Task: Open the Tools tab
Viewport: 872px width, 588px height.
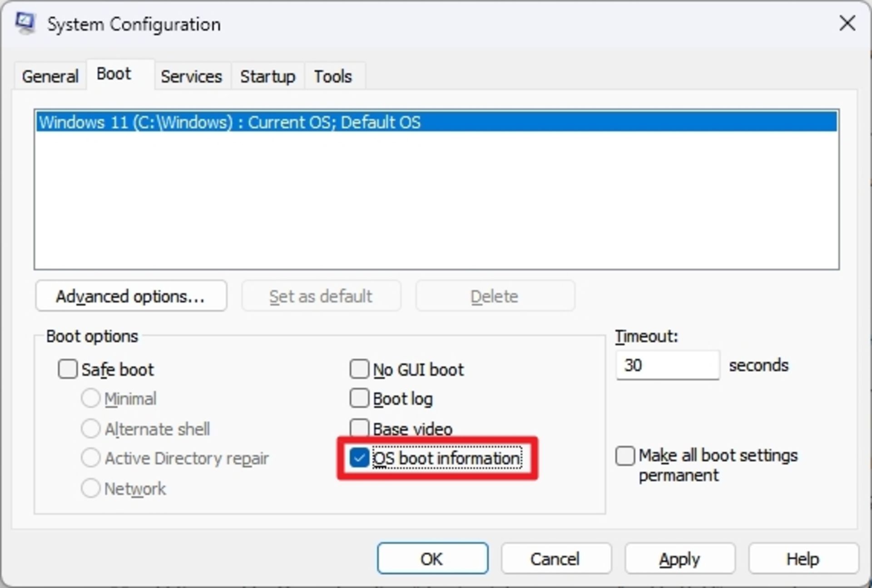Action: pyautogui.click(x=333, y=76)
